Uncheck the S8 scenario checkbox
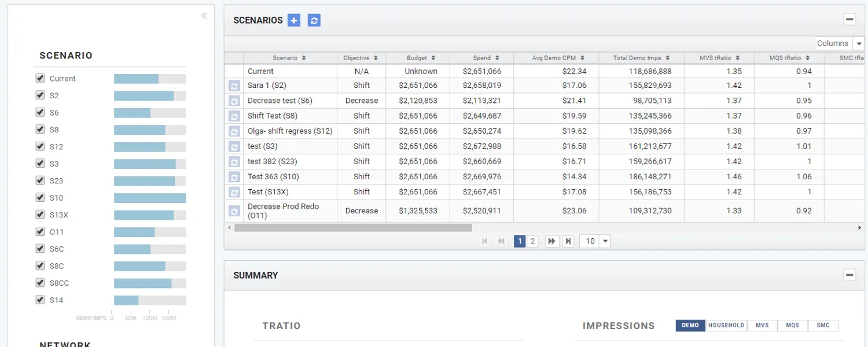 click(x=40, y=129)
